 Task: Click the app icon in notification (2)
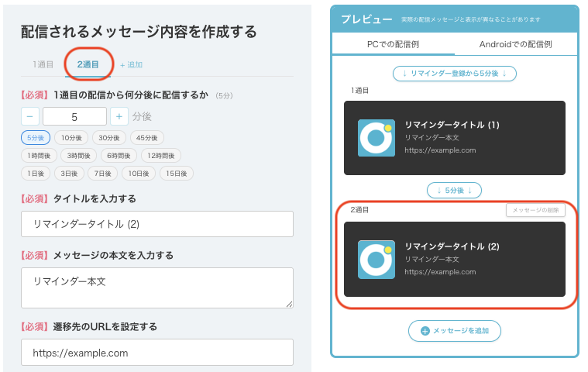pos(377,260)
